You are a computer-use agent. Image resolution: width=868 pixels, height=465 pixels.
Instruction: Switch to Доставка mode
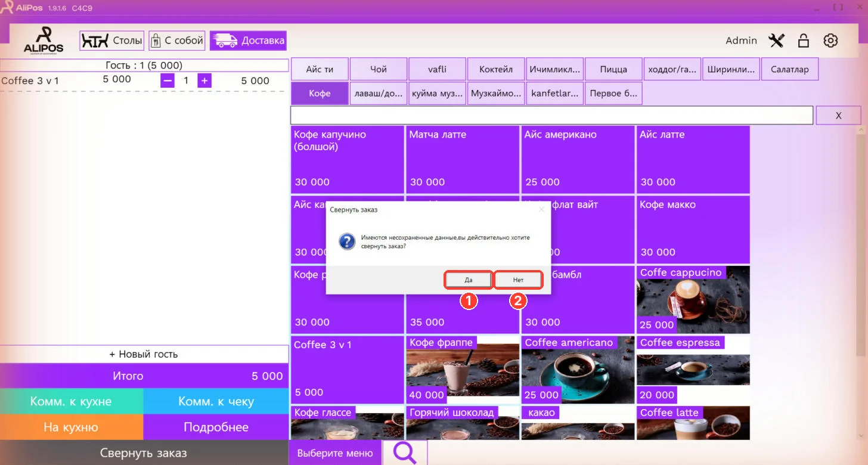pyautogui.click(x=248, y=41)
